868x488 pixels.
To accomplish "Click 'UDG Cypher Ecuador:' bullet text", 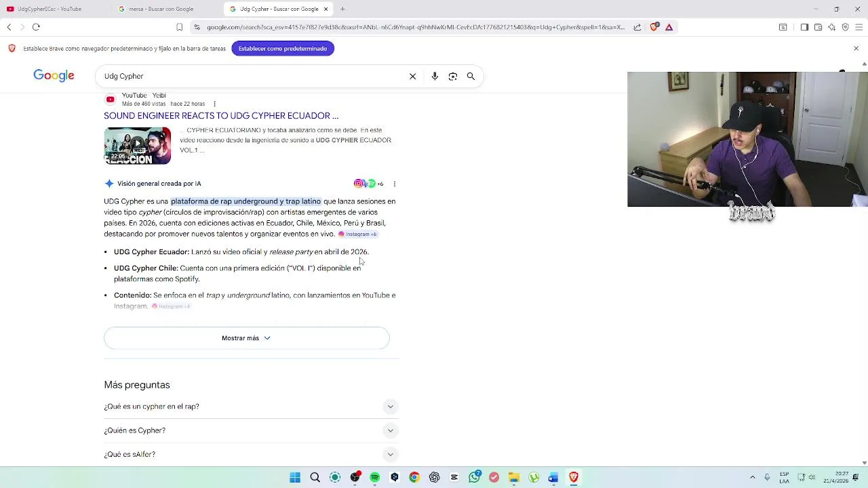I will (151, 252).
